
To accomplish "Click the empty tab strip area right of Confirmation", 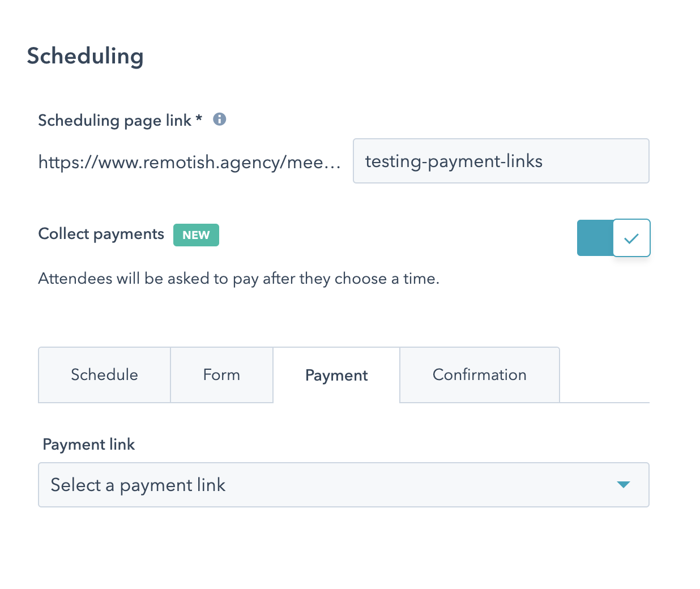I will coord(604,375).
